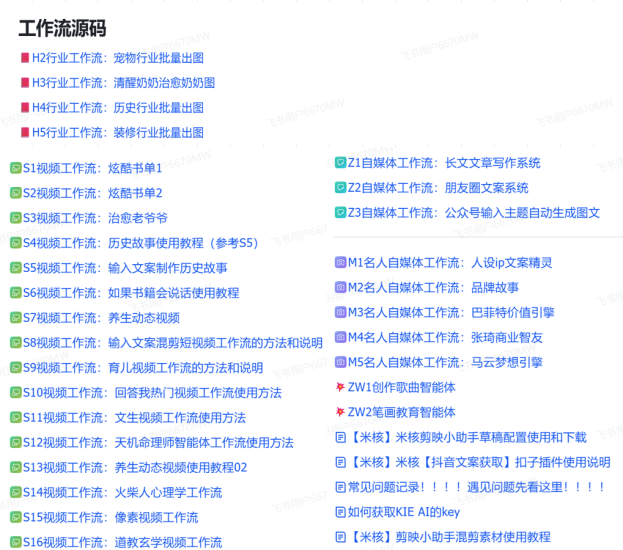This screenshot has height=550, width=623.
Task: Click the purple icon beside M1名人自媒体工作流
Action: (x=341, y=263)
